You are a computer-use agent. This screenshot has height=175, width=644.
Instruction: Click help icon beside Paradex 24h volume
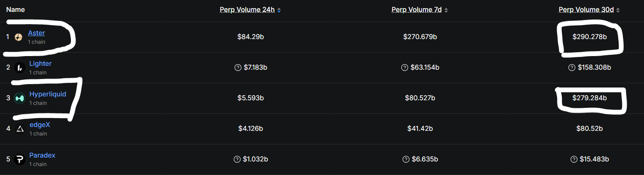click(238, 159)
